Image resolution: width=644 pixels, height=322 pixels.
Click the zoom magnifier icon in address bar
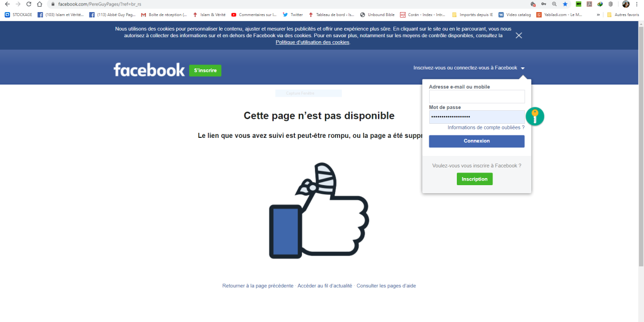click(x=554, y=4)
